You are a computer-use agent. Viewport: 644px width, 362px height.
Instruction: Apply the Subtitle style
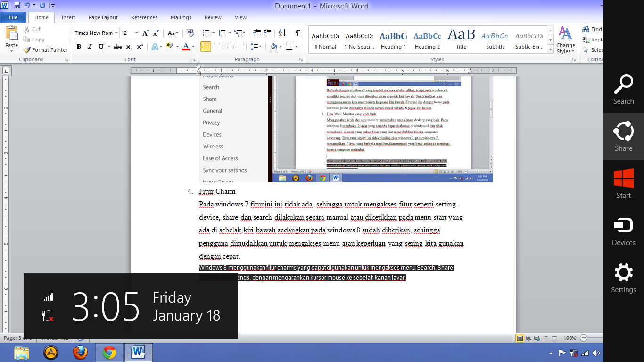(x=495, y=41)
